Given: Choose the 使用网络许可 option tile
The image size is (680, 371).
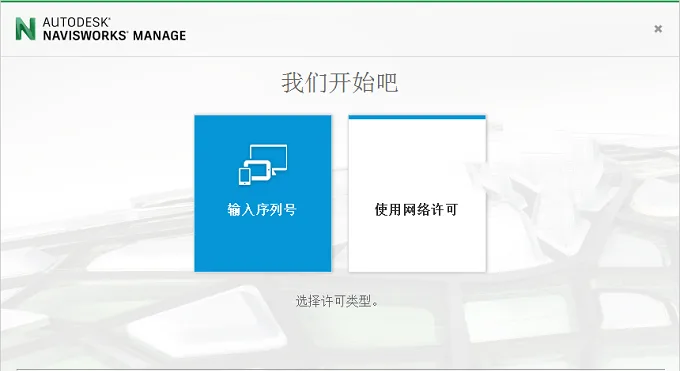Looking at the screenshot, I should tap(417, 194).
